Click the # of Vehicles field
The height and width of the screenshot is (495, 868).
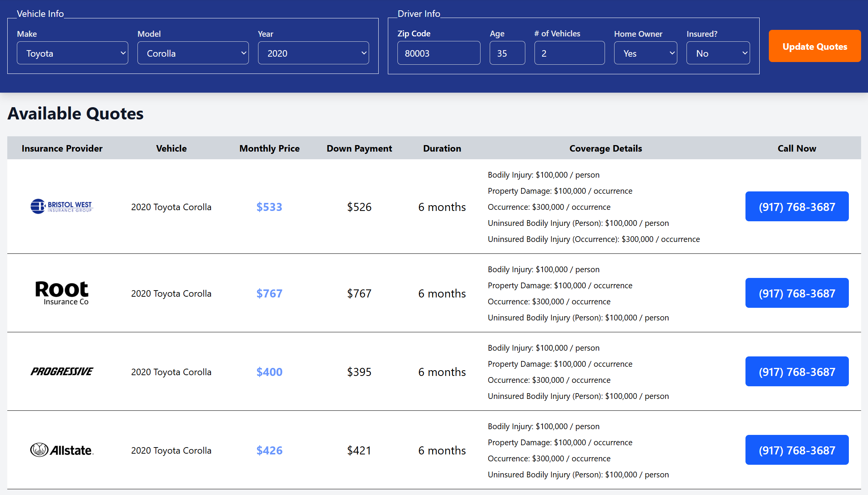[569, 53]
